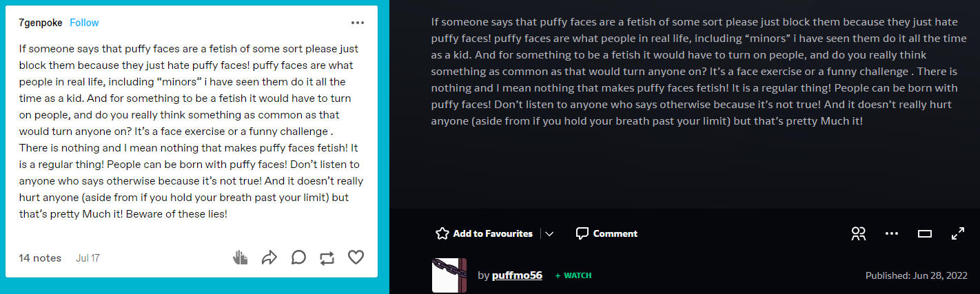Expand the Favourites dropdown chevron

tap(549, 233)
